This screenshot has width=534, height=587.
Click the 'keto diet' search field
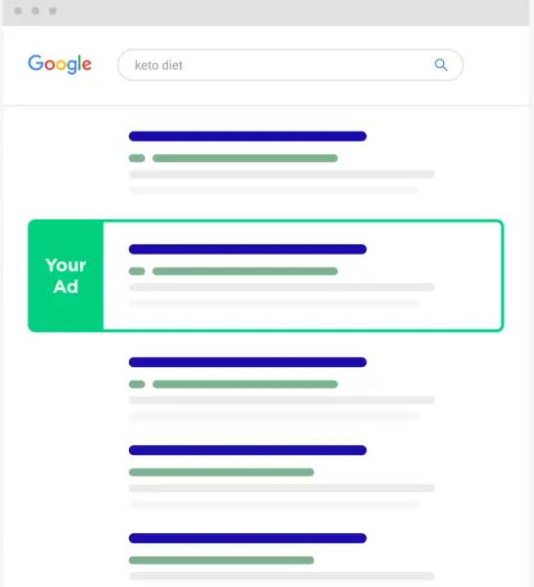tap(290, 65)
